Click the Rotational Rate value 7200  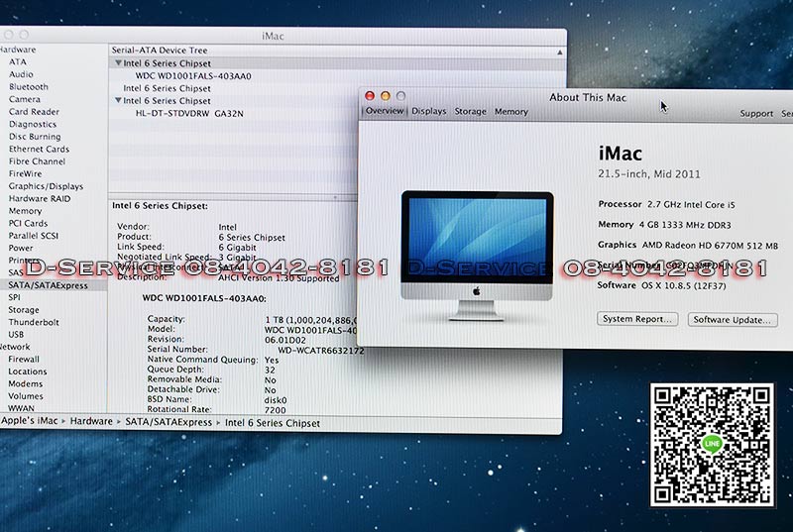[276, 410]
